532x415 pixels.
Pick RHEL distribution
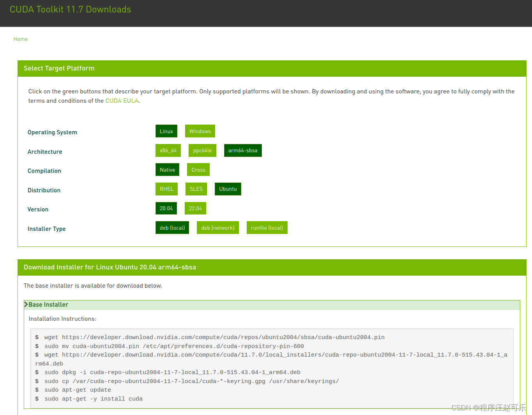166,189
